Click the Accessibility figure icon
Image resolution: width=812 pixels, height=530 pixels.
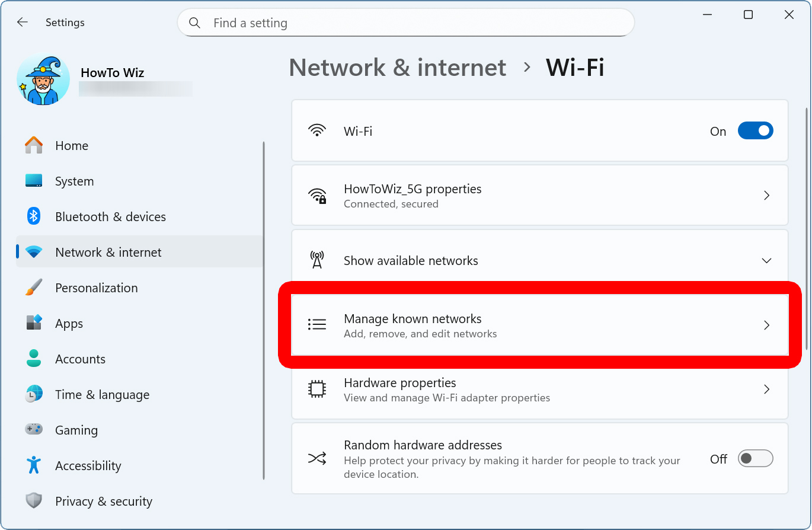(34, 465)
